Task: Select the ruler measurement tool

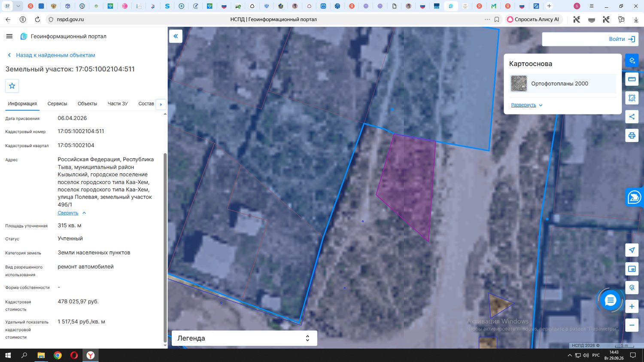Action: [632, 79]
